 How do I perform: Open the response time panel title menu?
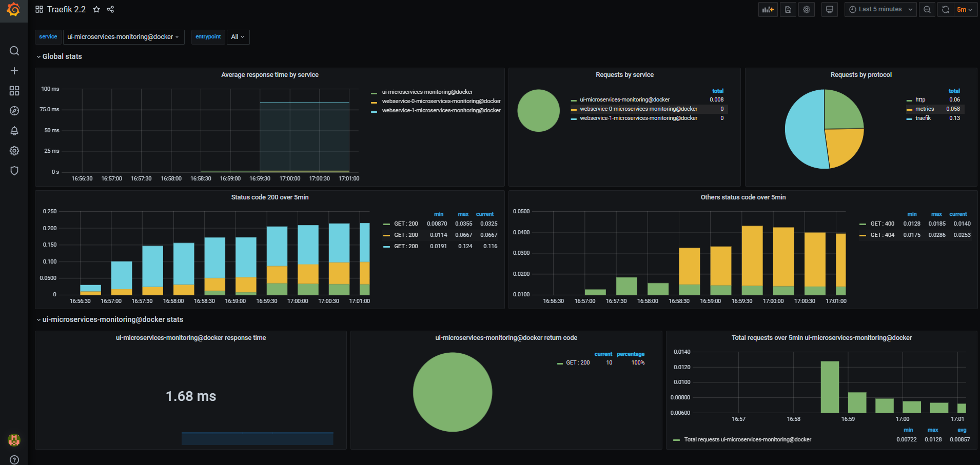pos(191,338)
